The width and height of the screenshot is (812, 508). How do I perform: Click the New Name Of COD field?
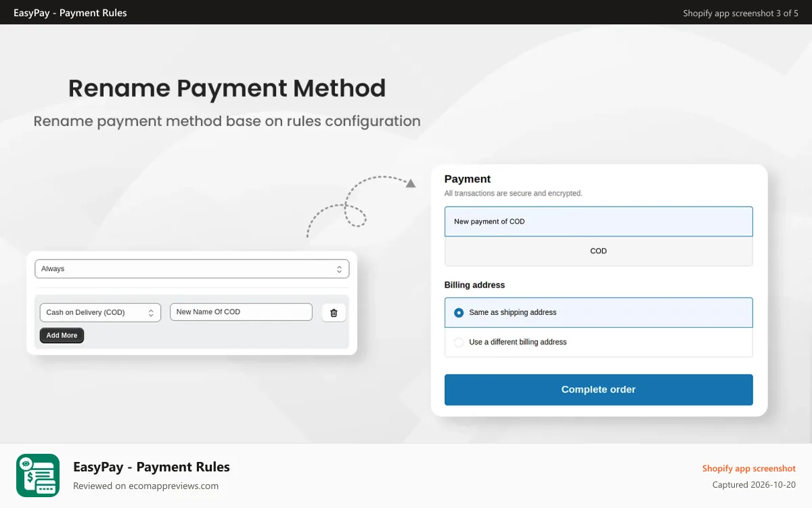241,312
